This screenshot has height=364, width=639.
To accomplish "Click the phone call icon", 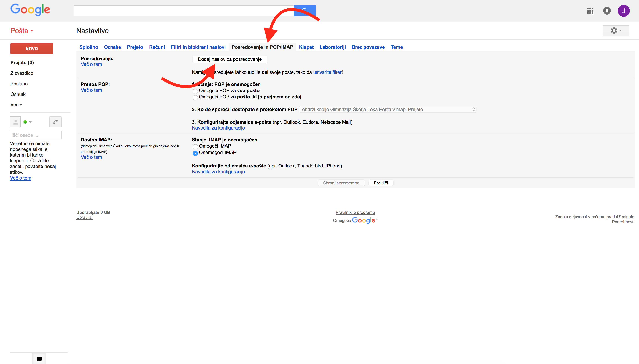I will coord(55,122).
